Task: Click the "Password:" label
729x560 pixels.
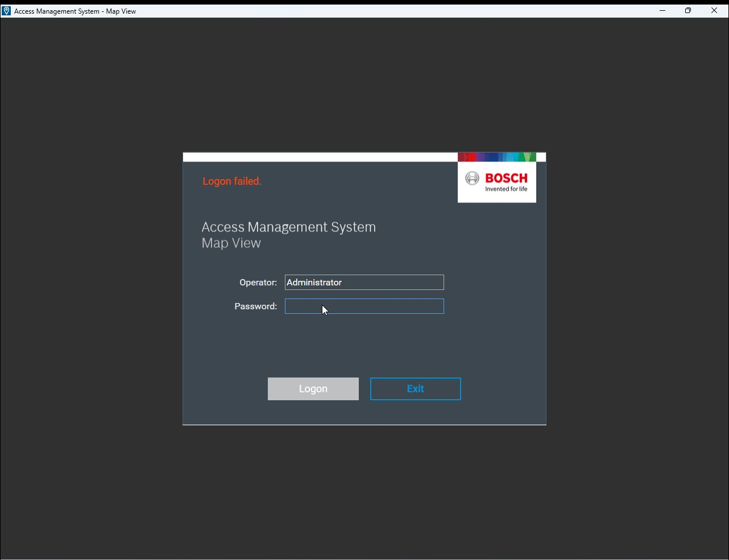Action: point(255,306)
